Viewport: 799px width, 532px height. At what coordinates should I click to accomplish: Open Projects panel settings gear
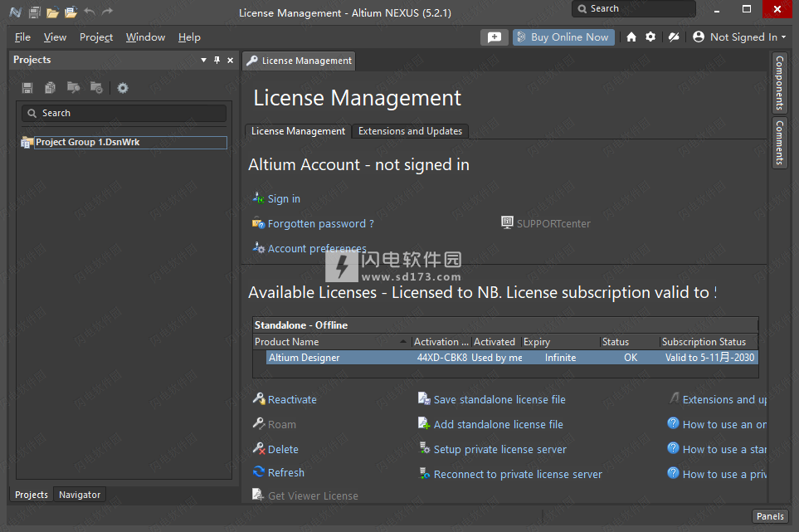122,88
